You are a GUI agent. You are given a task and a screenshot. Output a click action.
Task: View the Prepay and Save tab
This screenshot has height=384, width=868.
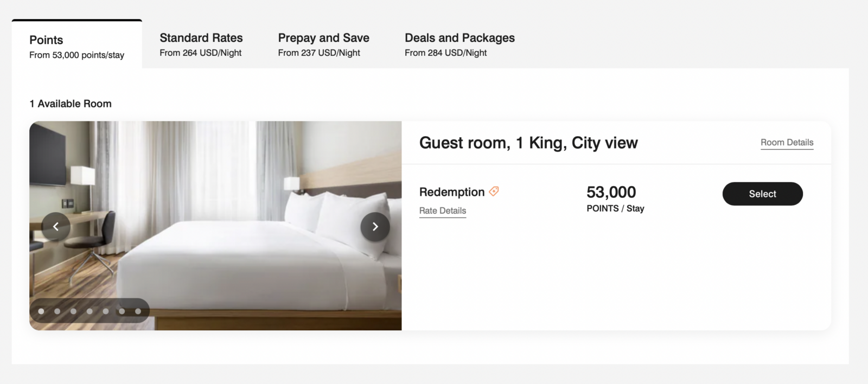[x=323, y=44]
